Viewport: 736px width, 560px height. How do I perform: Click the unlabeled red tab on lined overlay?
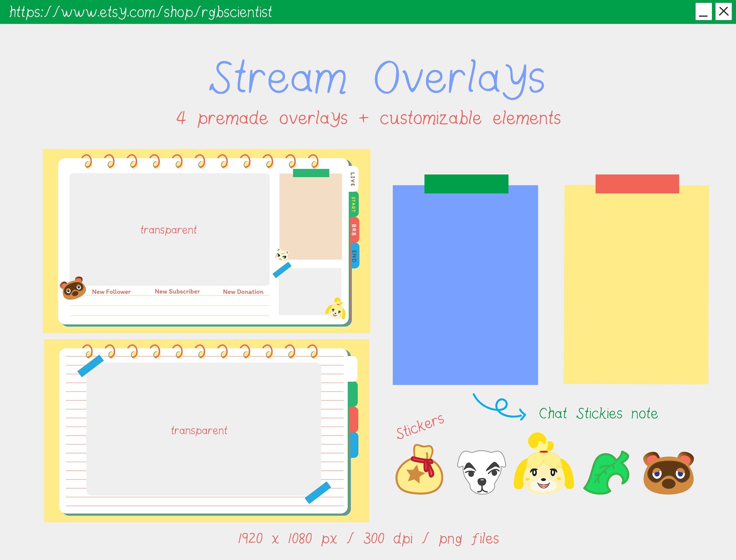(x=353, y=420)
